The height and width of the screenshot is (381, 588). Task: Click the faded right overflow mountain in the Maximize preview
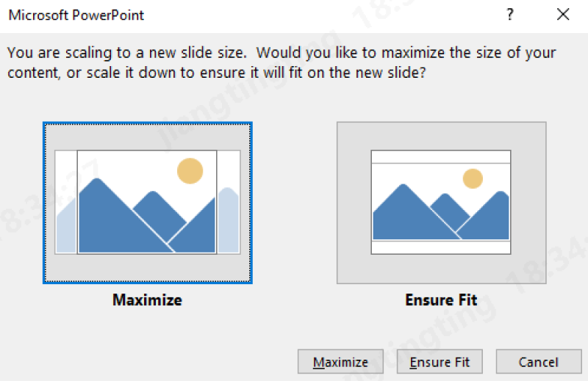tap(229, 220)
